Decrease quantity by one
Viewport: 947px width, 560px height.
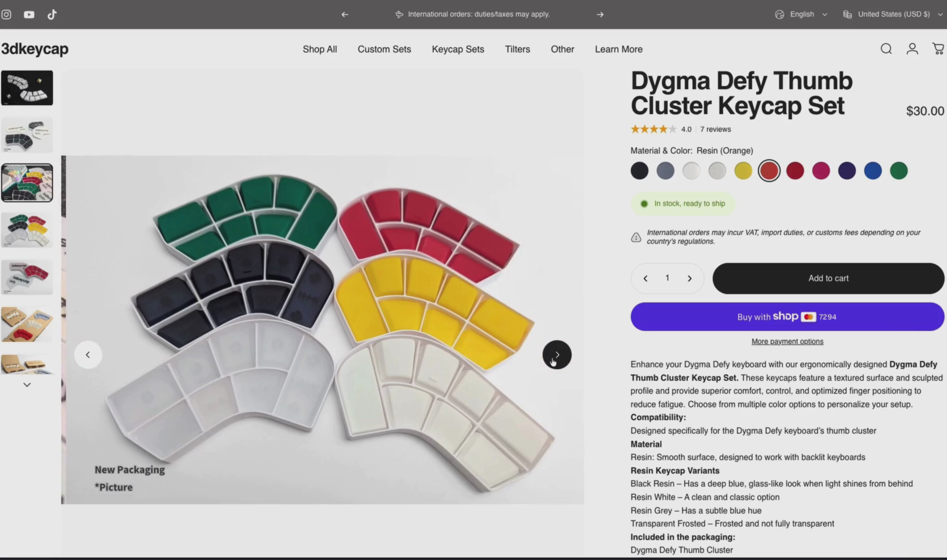645,278
